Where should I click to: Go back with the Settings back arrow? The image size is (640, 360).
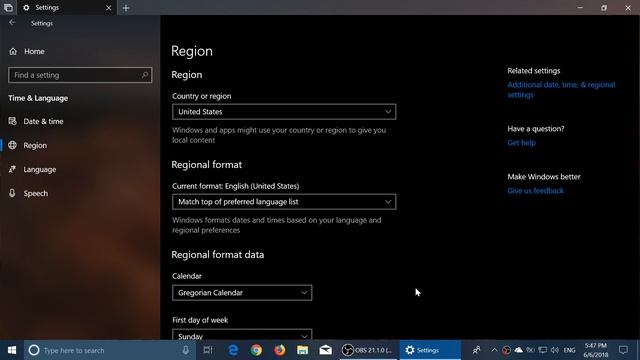coord(12,23)
